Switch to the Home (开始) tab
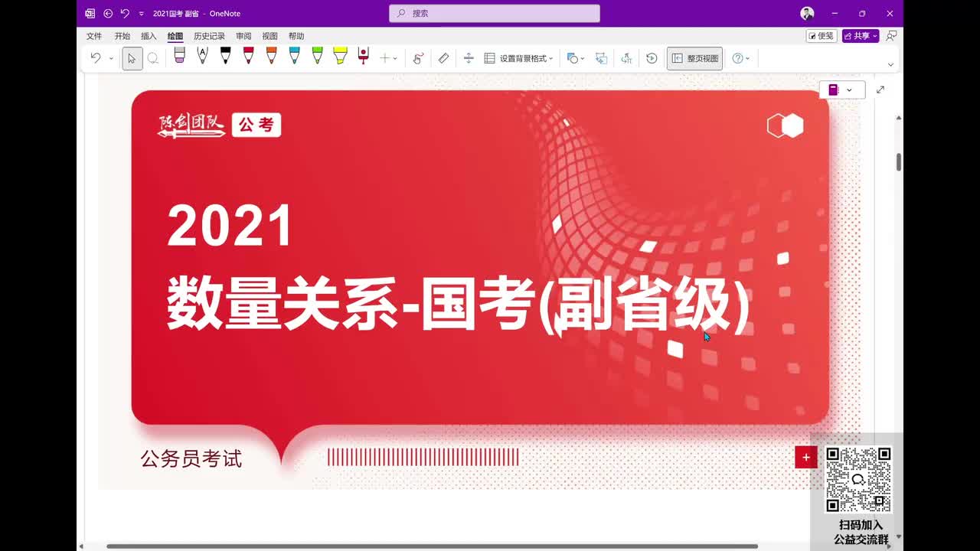Image resolution: width=980 pixels, height=551 pixels. click(x=122, y=36)
